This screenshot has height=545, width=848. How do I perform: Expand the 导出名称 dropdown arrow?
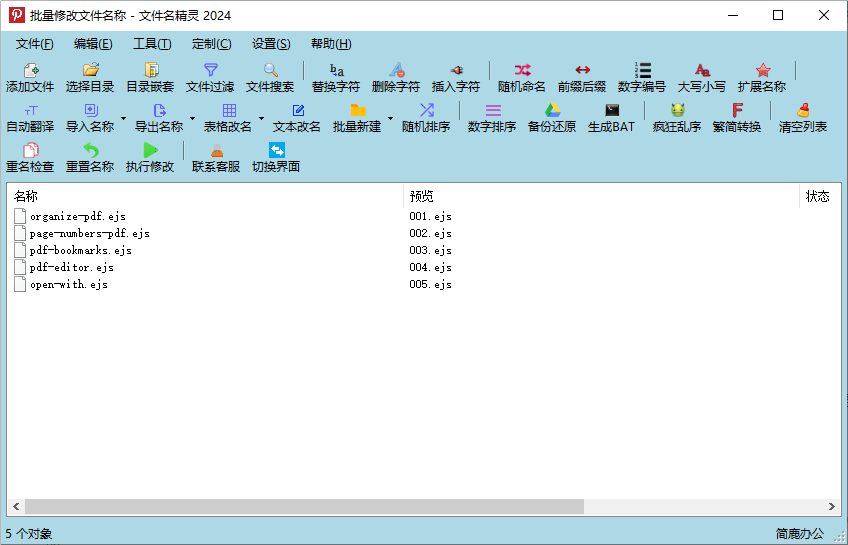click(x=193, y=118)
